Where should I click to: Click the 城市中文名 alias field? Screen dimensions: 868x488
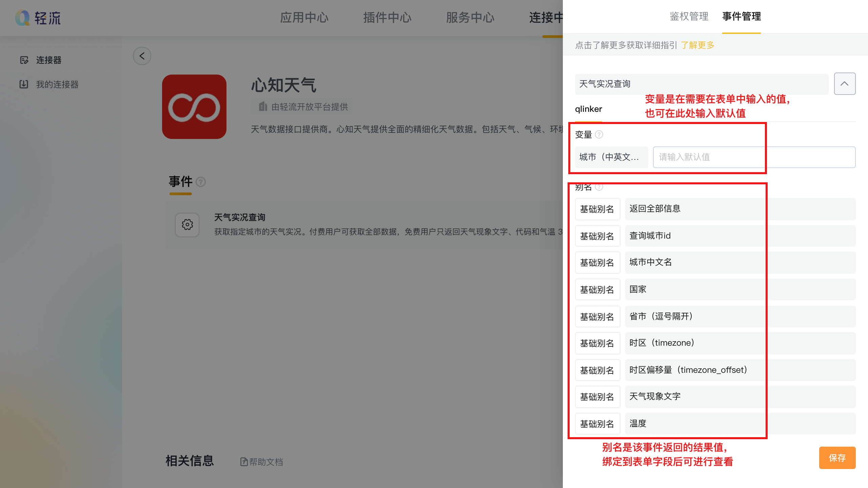coord(740,262)
